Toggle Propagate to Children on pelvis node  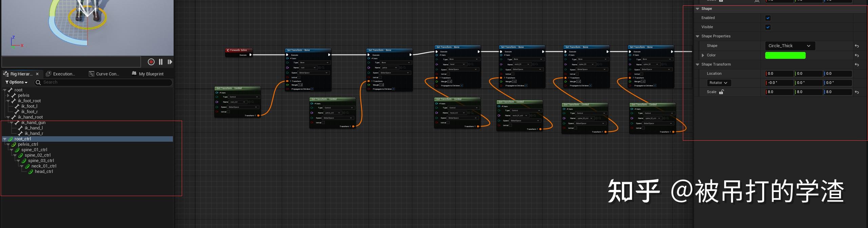pos(393,89)
